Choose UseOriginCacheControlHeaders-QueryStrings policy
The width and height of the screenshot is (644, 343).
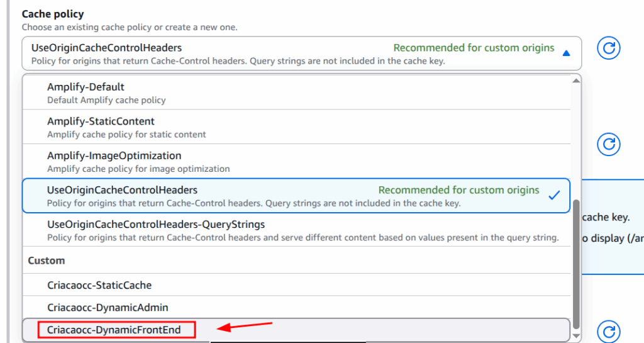coord(156,224)
